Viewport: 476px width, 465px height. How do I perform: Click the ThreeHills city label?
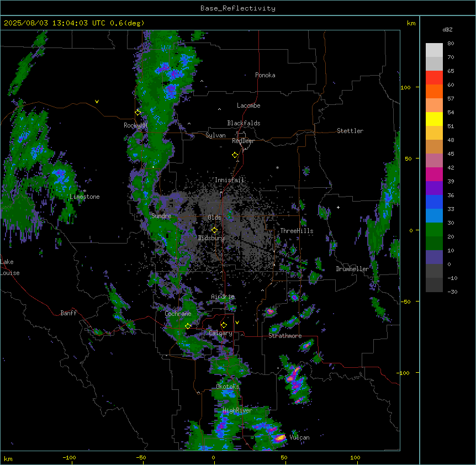[x=297, y=231]
